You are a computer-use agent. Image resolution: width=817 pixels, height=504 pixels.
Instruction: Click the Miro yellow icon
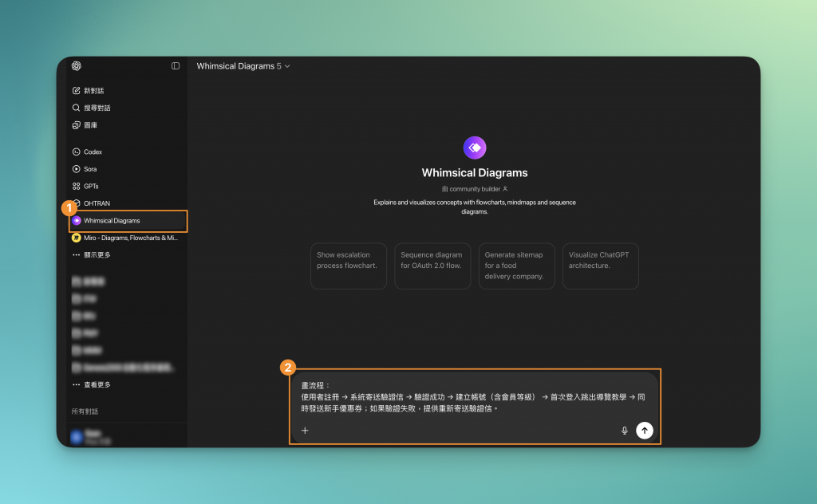coord(76,238)
